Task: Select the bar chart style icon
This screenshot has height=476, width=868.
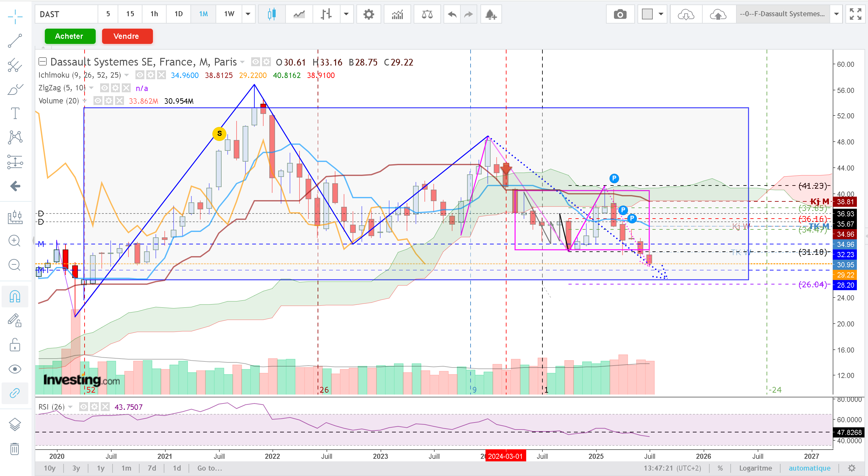Action: [326, 14]
